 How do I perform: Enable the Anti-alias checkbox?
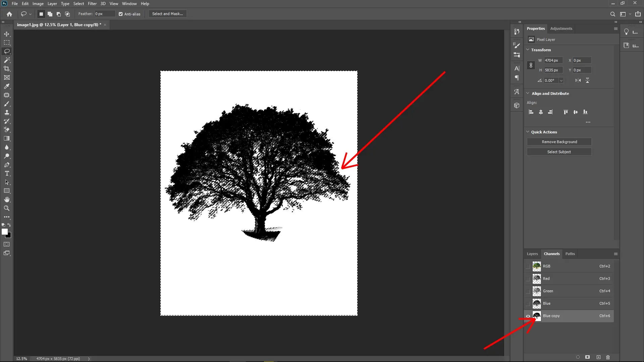(120, 14)
